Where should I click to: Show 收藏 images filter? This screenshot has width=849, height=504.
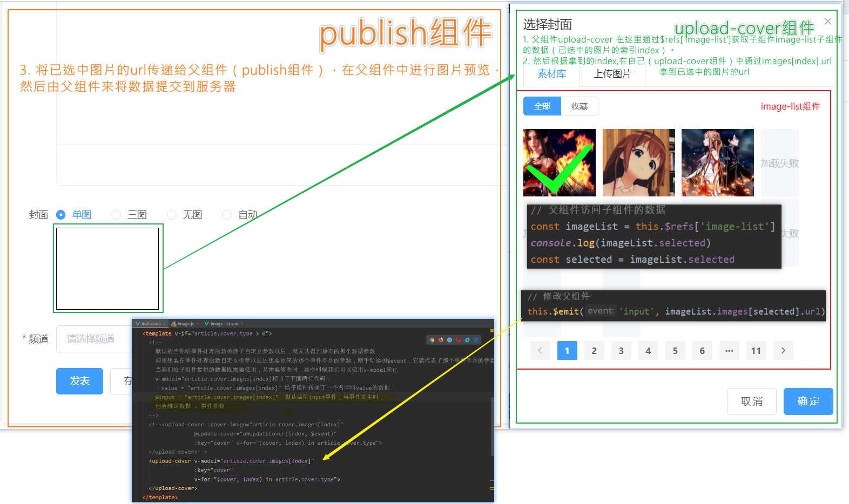click(580, 106)
